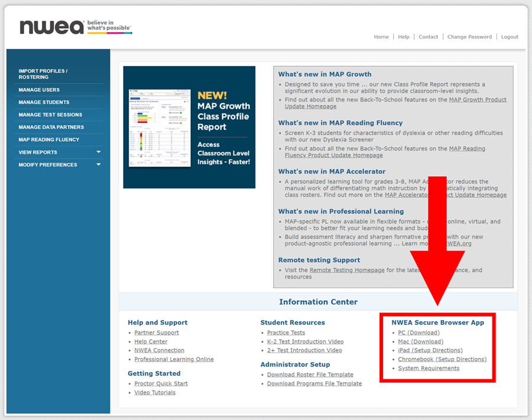The width and height of the screenshot is (532, 420).
Task: Open the MAP Growth Class Profile Report banner
Action: click(x=189, y=127)
